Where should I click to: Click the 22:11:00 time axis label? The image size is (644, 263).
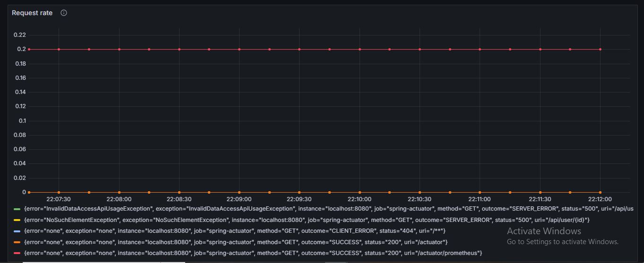point(480,200)
